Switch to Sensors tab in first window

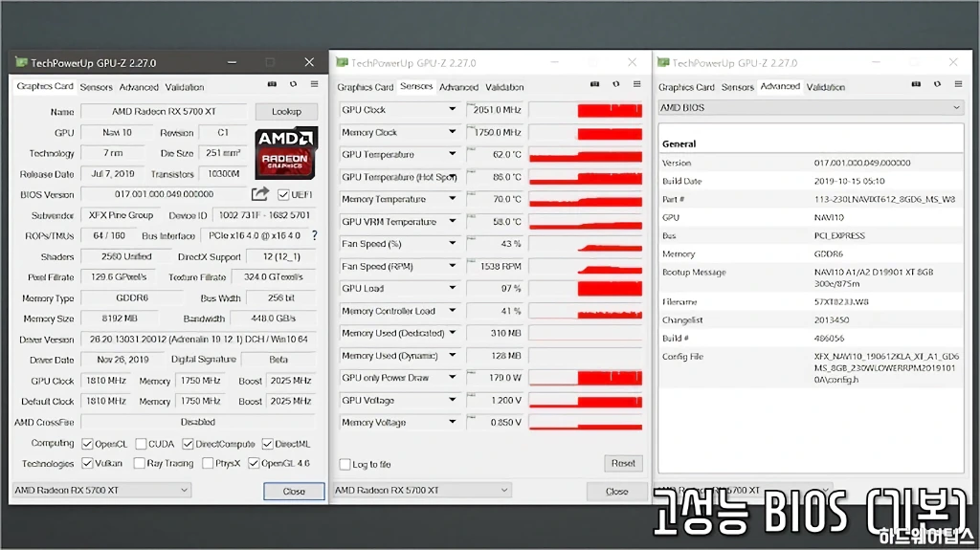point(97,87)
